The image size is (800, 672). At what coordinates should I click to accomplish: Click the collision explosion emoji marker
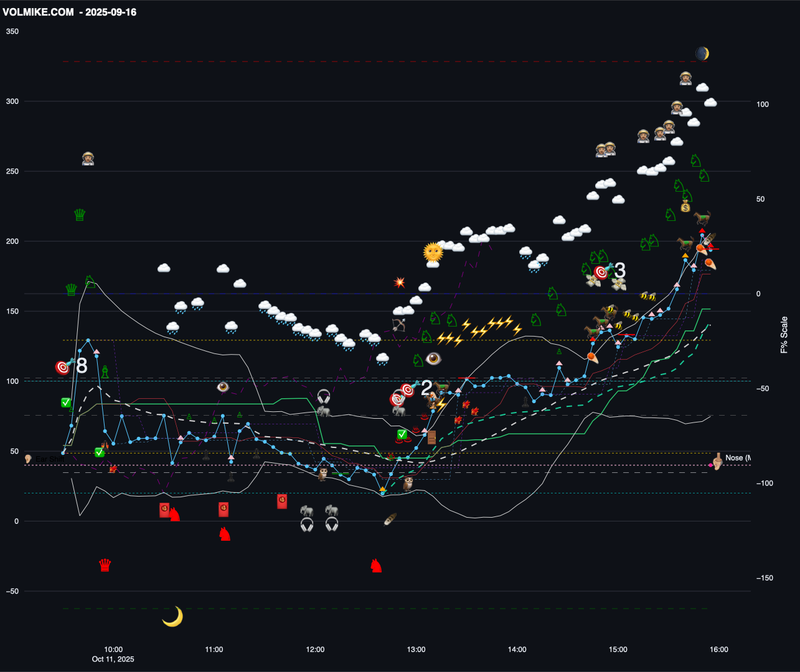(x=400, y=282)
